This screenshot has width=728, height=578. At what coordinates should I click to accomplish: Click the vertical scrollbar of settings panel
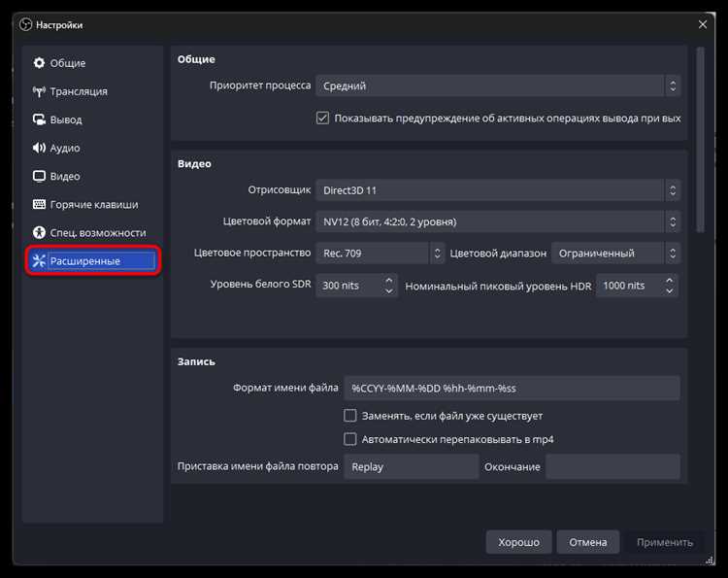pyautogui.click(x=700, y=139)
